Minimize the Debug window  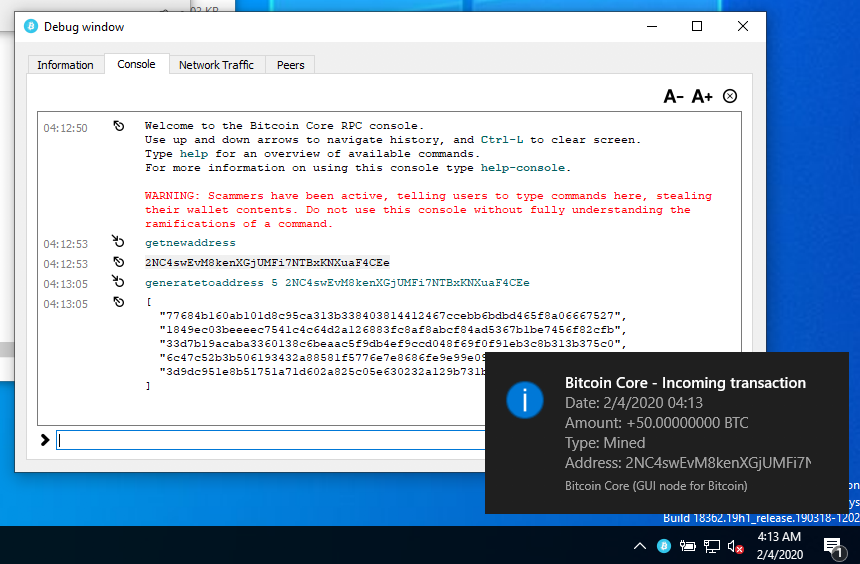coord(652,26)
